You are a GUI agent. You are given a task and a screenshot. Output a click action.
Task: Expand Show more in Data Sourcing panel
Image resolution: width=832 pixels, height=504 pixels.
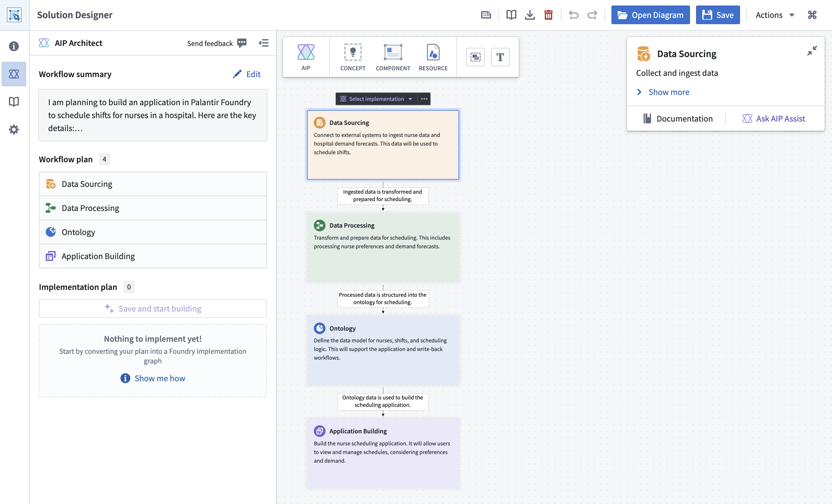coord(663,92)
